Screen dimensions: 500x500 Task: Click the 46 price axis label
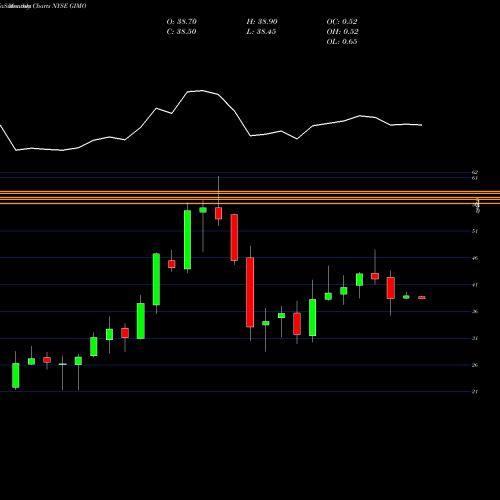click(475, 258)
